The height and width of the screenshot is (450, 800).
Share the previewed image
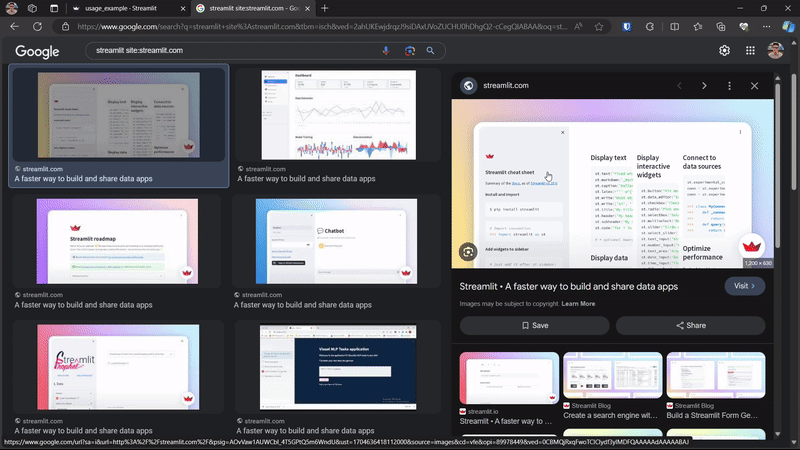(691, 325)
